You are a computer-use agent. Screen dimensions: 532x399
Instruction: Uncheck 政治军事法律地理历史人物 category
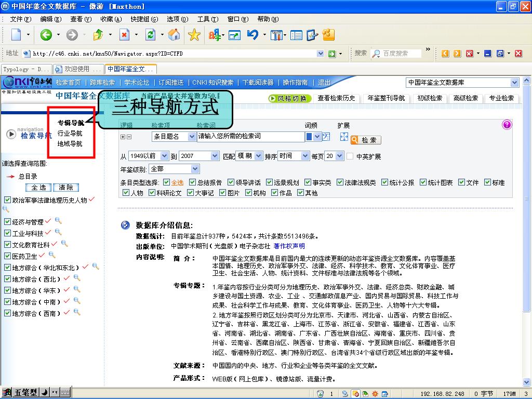pos(7,200)
